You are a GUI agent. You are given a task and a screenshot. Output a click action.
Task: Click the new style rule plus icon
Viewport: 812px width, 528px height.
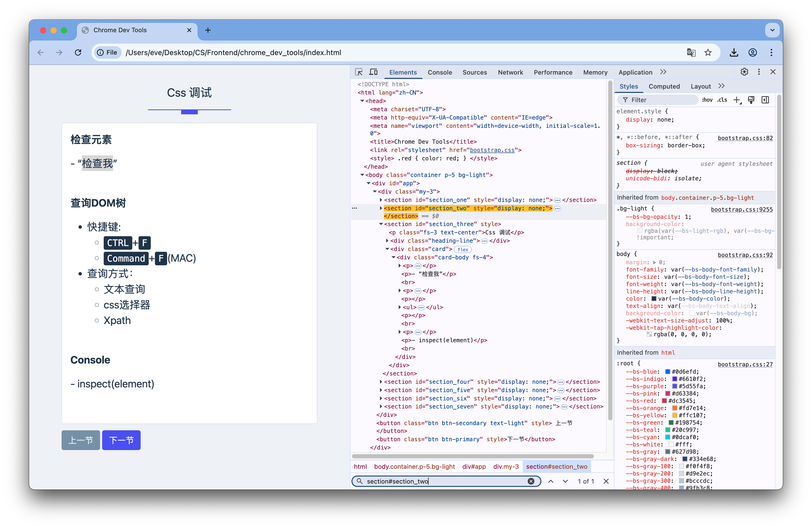click(x=737, y=100)
